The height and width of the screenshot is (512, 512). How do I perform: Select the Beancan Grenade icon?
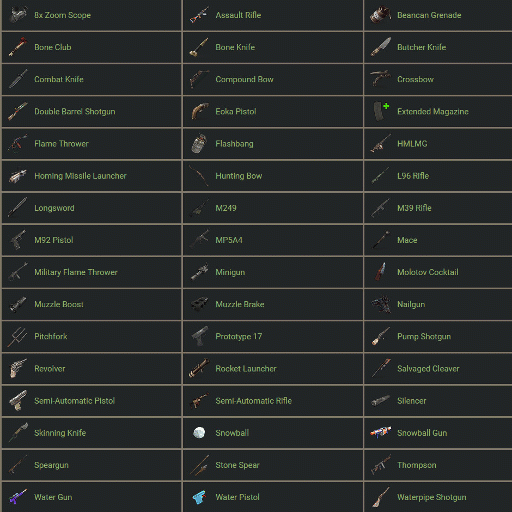pos(381,15)
